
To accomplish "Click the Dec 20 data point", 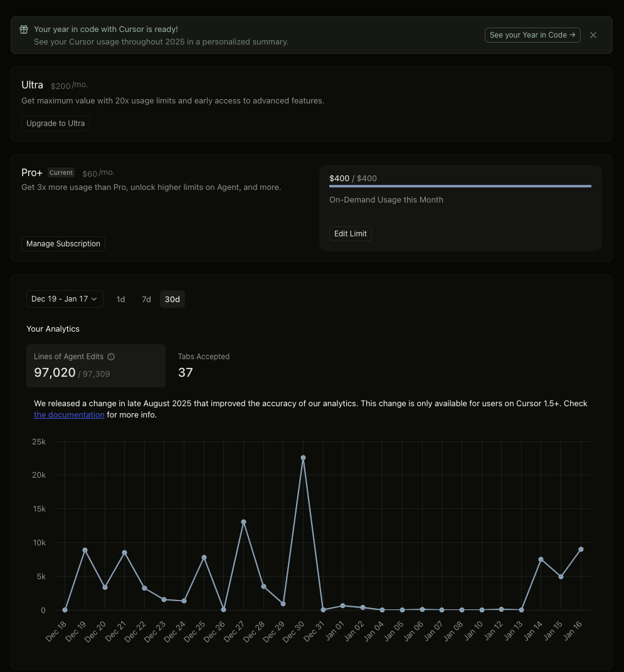I will 105,587.
